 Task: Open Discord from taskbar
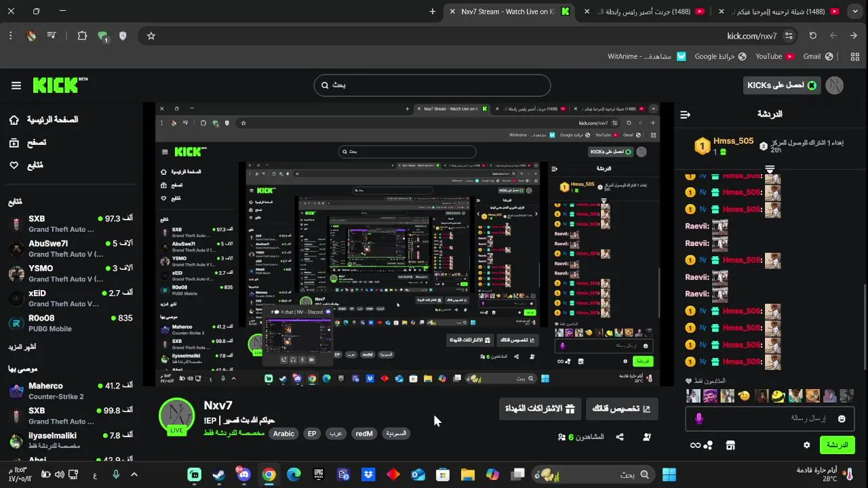(244, 474)
